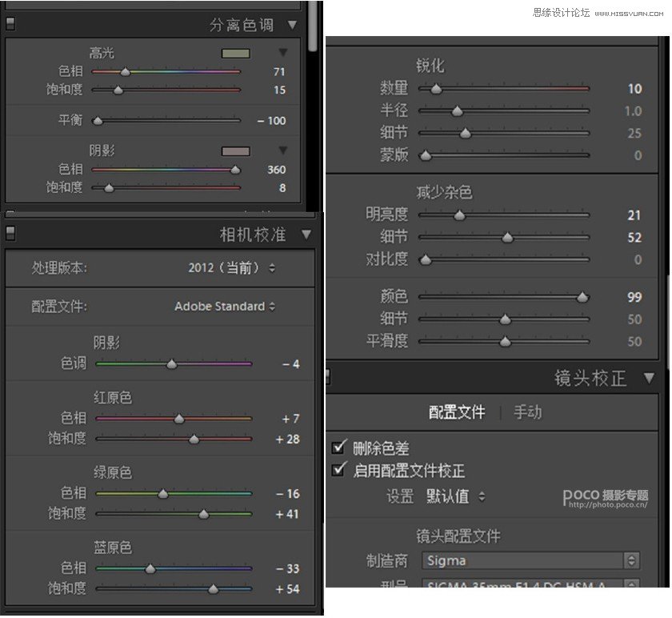Click the 绿原色 饱和度 value +41

(287, 514)
